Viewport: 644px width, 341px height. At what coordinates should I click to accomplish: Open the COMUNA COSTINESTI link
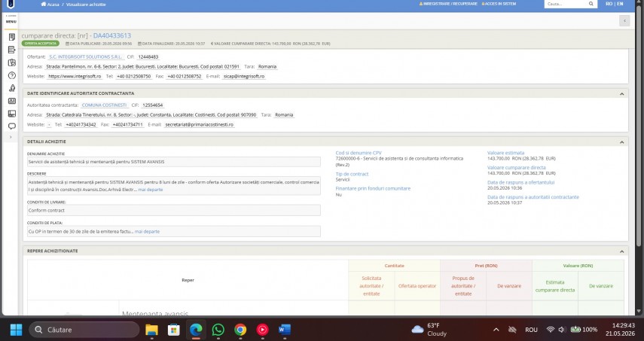coord(105,105)
